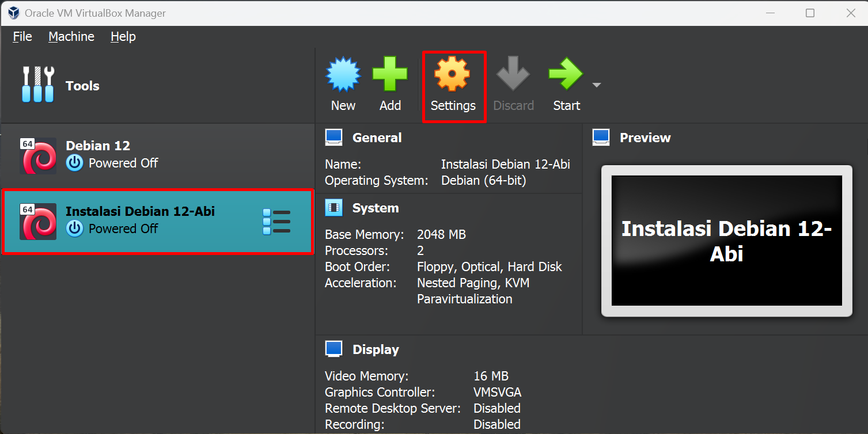Click the VirtualBox logo in title bar
Screen dimensions: 868x434
coord(13,13)
